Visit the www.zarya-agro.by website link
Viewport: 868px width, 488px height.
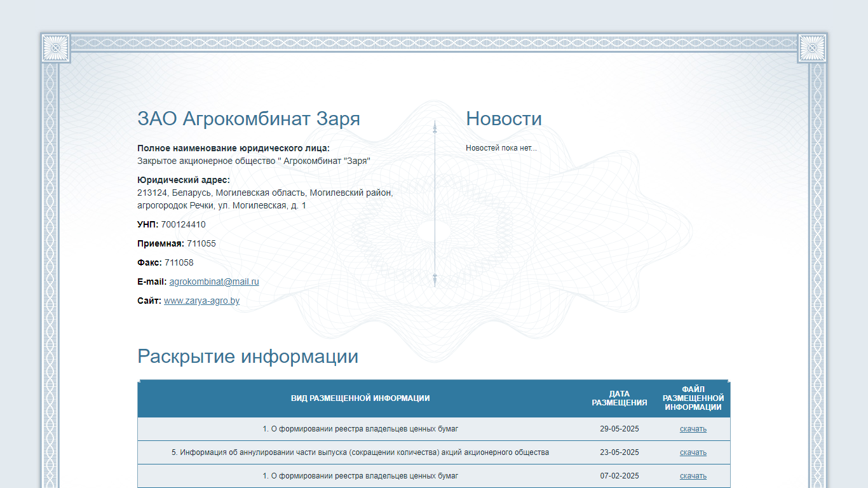click(x=201, y=301)
